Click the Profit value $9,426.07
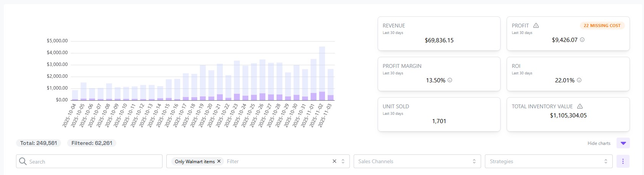Screen dimensions: 644x175 pos(565,40)
